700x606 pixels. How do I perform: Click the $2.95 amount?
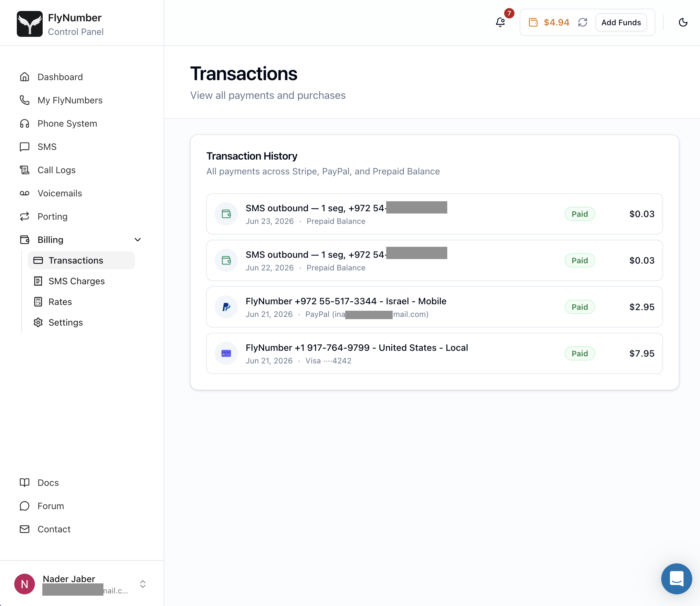(642, 307)
